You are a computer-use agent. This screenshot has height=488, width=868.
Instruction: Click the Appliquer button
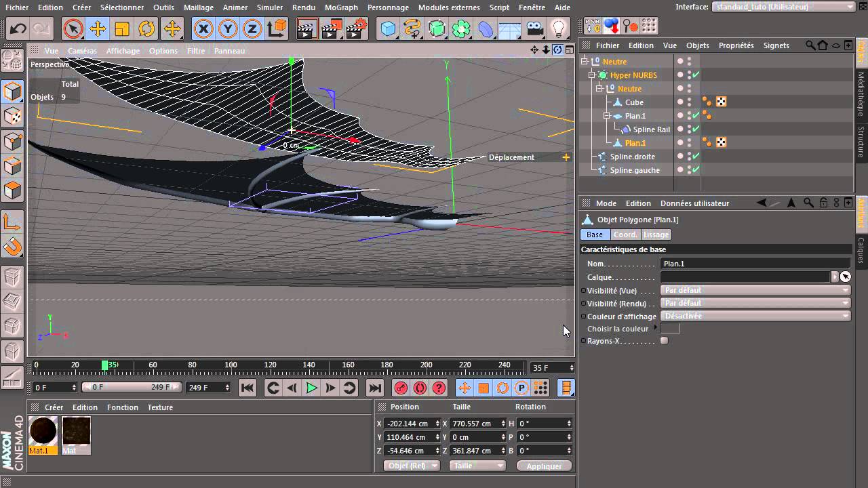point(544,466)
